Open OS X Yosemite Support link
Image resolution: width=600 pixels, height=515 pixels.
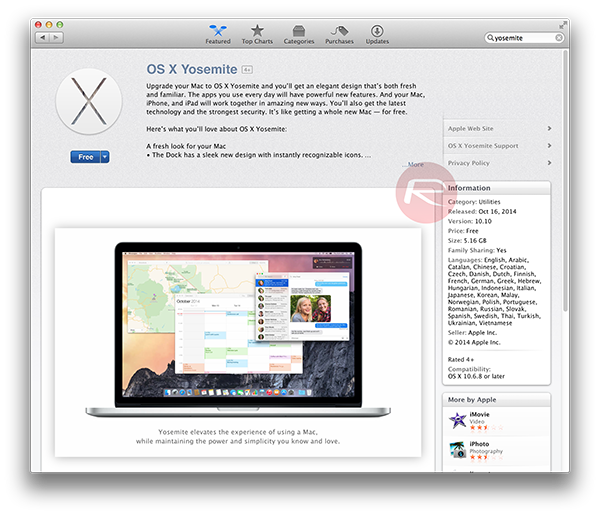(483, 146)
